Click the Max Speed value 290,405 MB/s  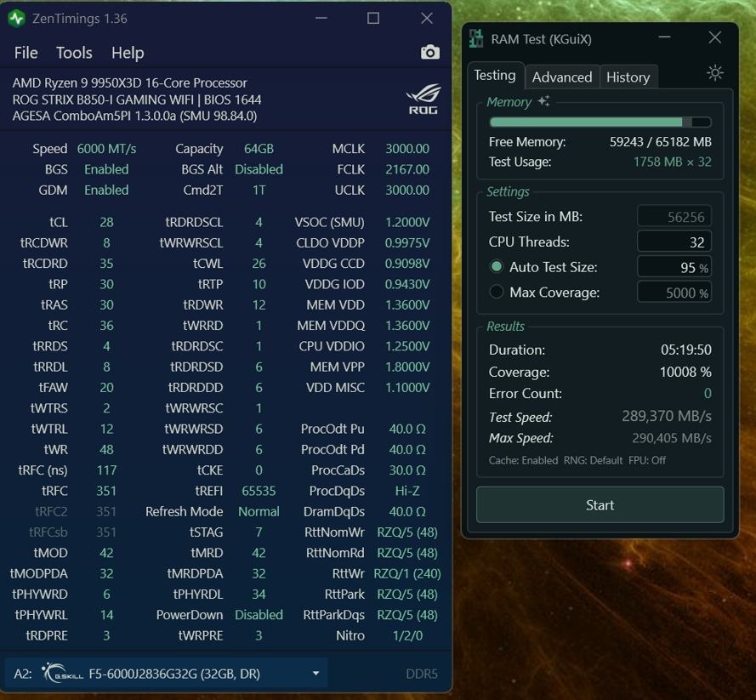coord(672,438)
